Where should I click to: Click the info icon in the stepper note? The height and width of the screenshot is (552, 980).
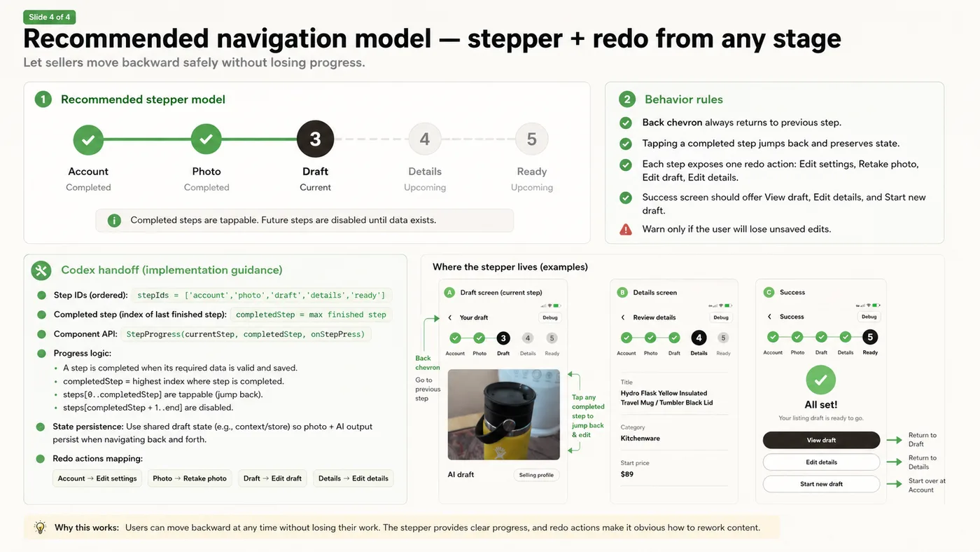(x=114, y=221)
